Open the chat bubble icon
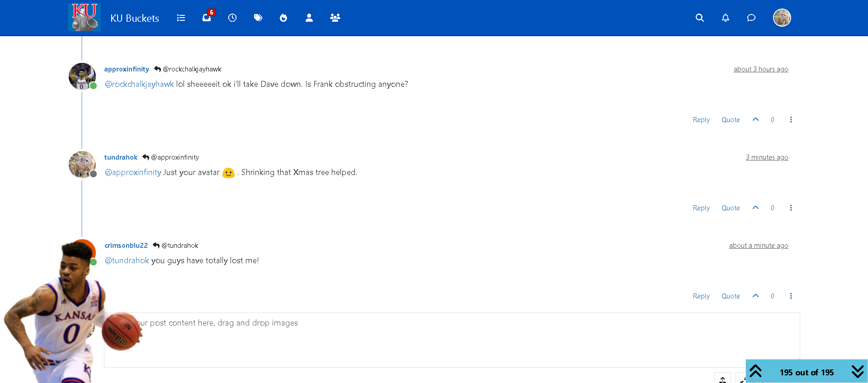 (751, 18)
